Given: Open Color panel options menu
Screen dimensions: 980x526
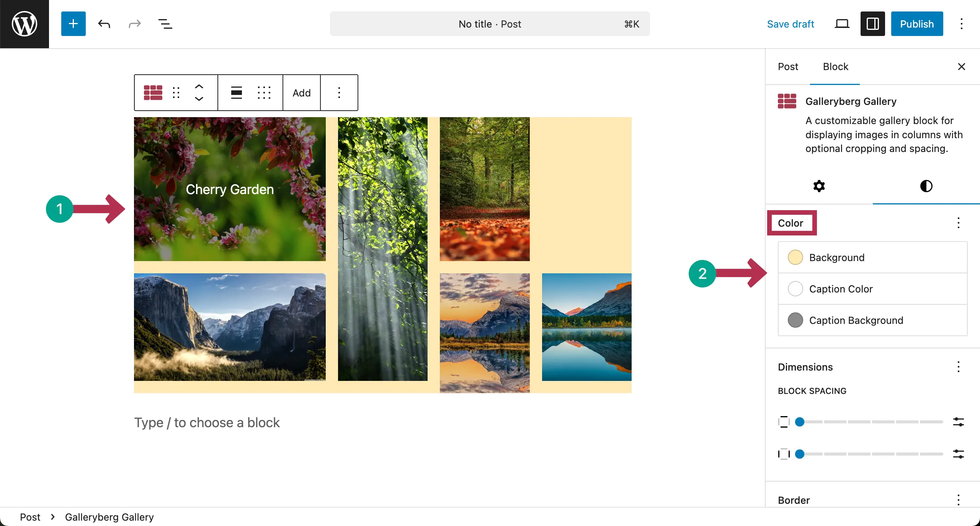Looking at the screenshot, I should coord(958,223).
